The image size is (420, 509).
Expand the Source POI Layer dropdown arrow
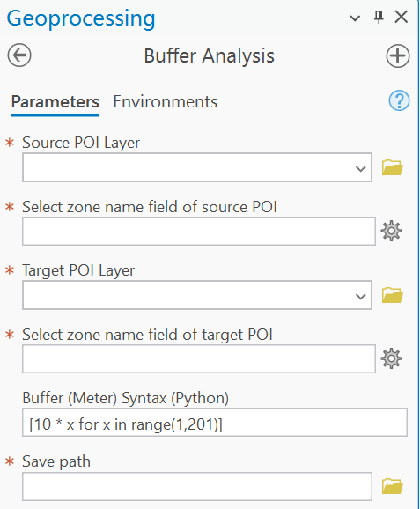point(360,168)
